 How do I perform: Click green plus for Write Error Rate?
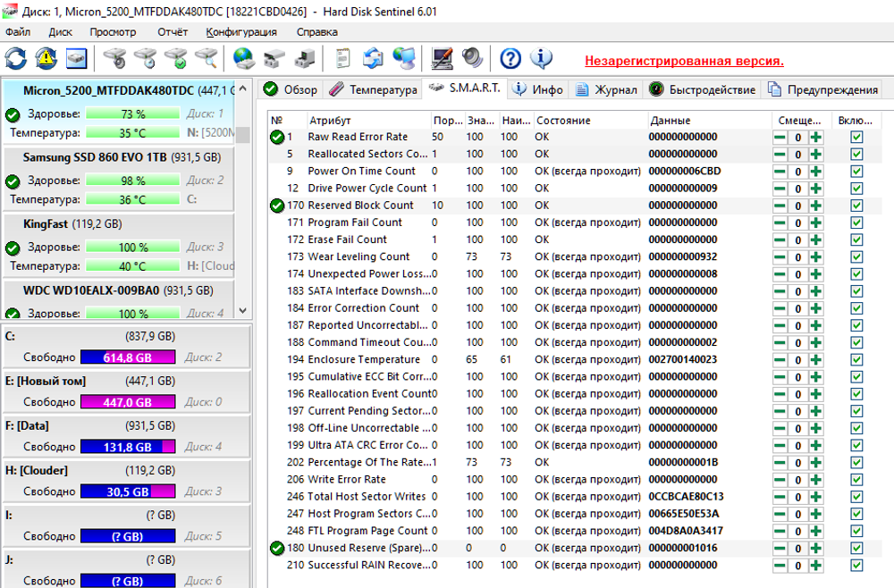tap(816, 480)
